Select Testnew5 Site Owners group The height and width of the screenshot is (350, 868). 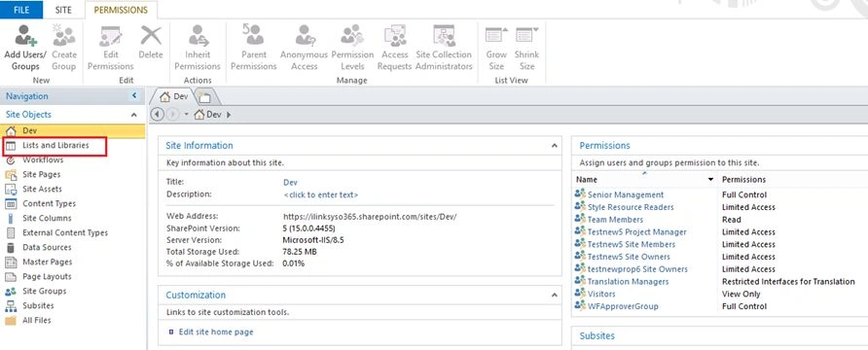tap(629, 257)
